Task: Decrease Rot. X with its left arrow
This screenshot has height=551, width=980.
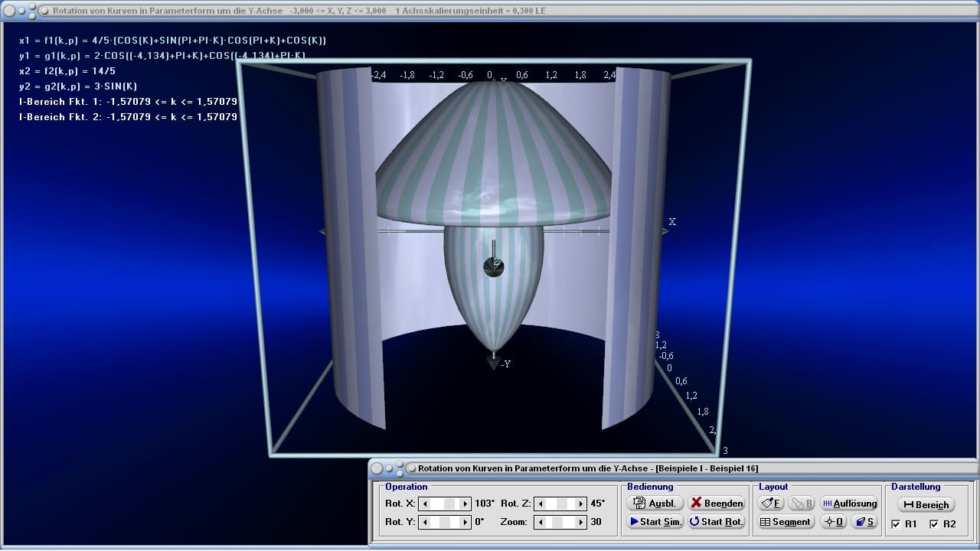Action: 426,504
